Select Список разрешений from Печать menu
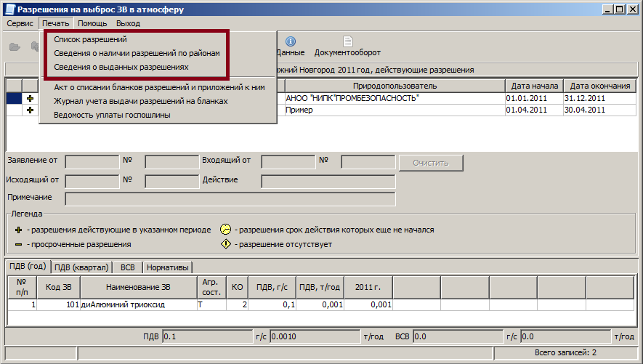The image size is (643, 364). pyautogui.click(x=95, y=40)
